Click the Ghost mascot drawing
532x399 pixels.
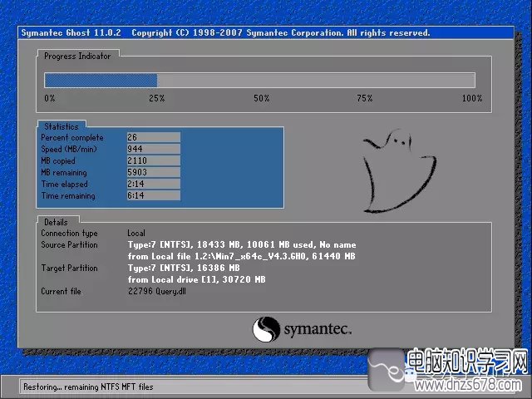pos(399,170)
